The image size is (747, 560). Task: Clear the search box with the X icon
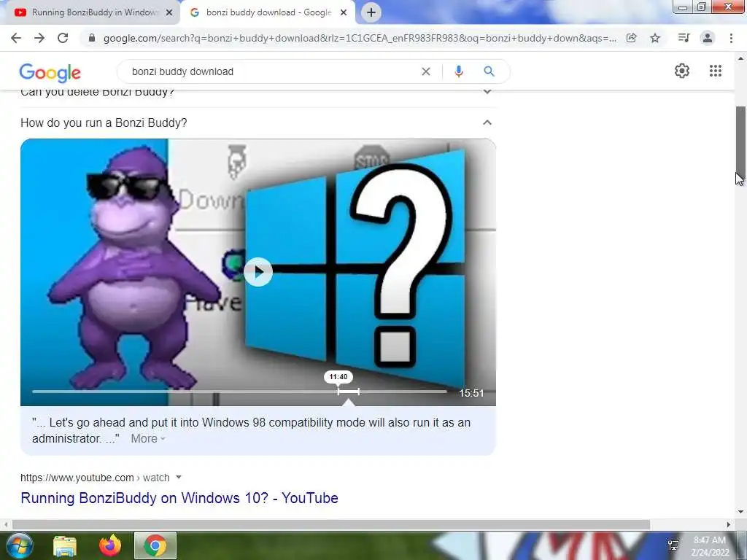click(426, 71)
